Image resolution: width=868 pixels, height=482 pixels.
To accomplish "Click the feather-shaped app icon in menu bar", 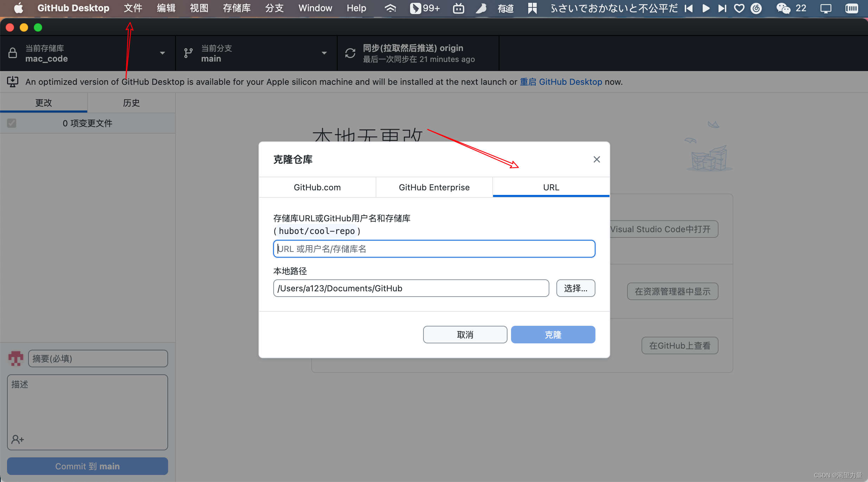I will pyautogui.click(x=481, y=8).
